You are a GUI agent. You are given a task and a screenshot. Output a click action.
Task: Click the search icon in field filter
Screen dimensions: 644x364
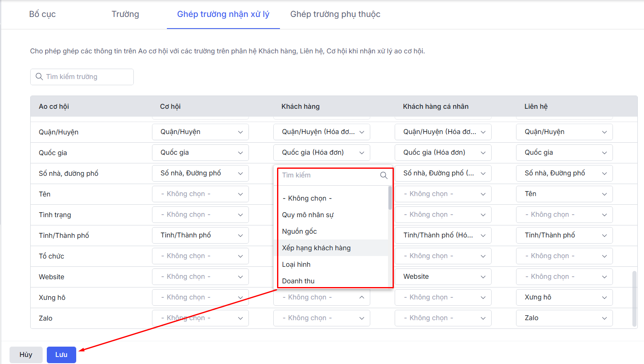[x=39, y=77]
